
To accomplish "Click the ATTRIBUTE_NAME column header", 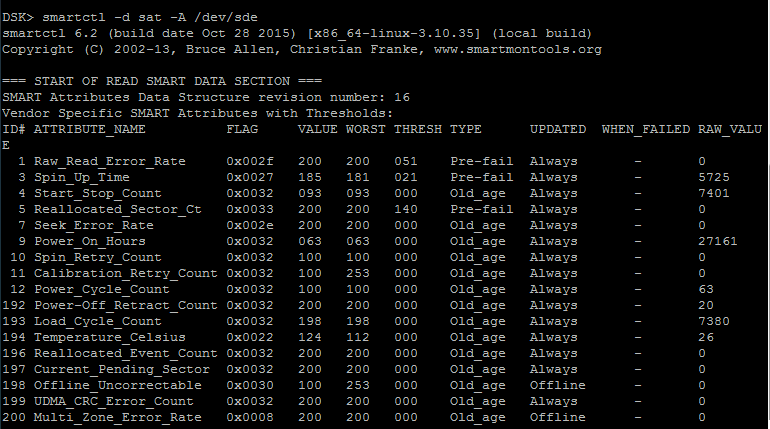I will click(x=89, y=130).
